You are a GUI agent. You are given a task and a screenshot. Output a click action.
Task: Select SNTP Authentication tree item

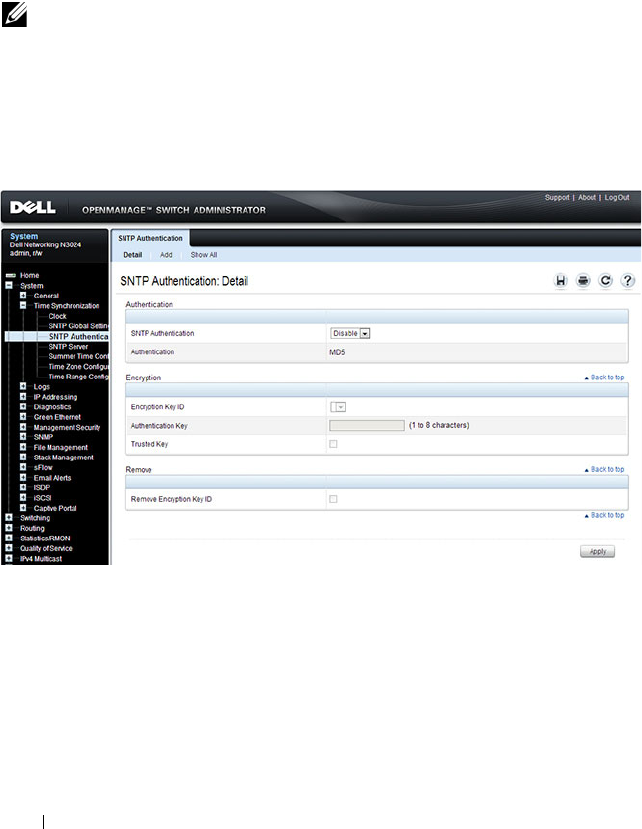(x=78, y=336)
